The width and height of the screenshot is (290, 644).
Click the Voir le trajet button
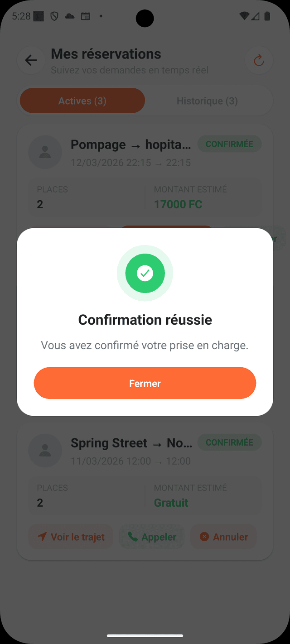click(71, 537)
